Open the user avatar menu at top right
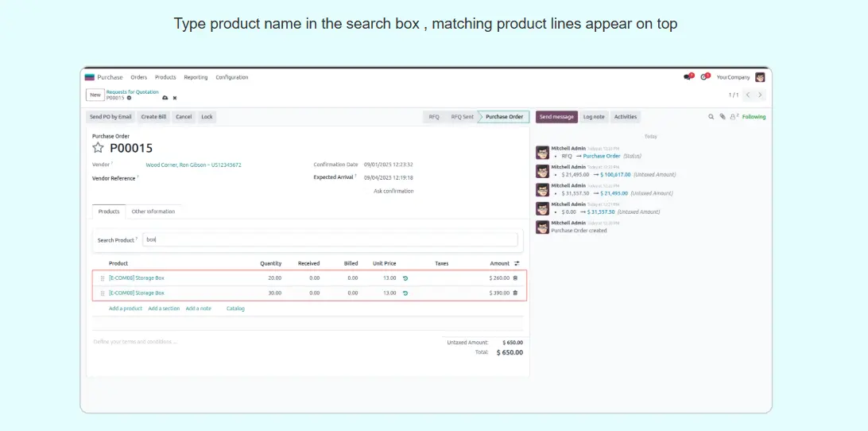The image size is (868, 431). point(760,77)
